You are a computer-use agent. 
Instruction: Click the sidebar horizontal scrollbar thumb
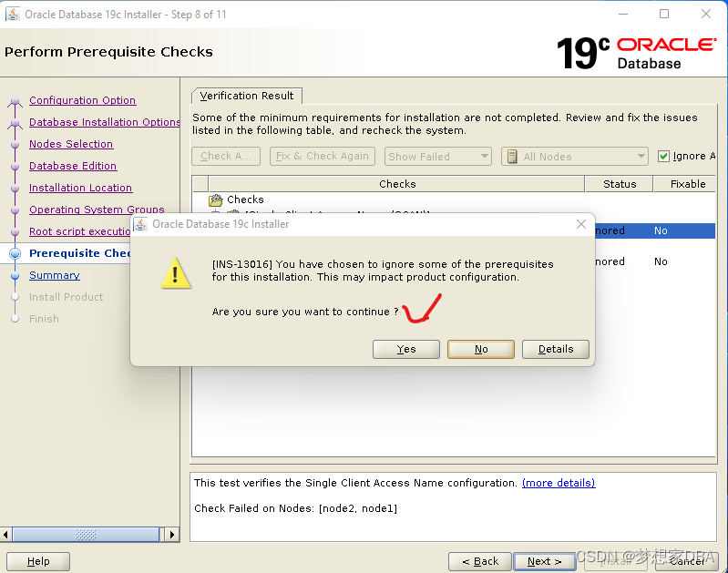click(86, 535)
